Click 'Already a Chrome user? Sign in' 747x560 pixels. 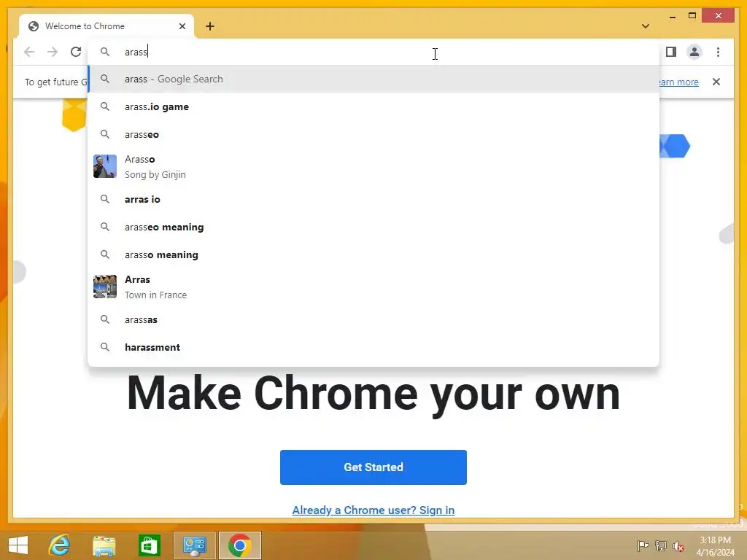pos(373,510)
